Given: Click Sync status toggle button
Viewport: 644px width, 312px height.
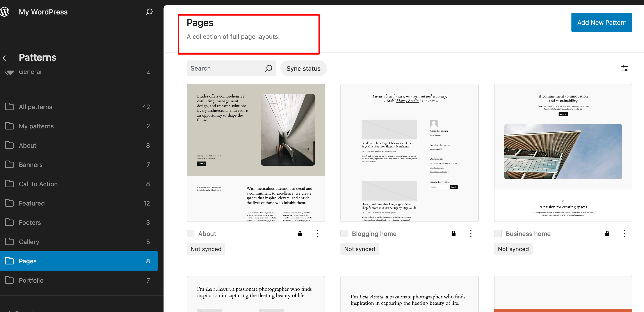Looking at the screenshot, I should point(304,68).
